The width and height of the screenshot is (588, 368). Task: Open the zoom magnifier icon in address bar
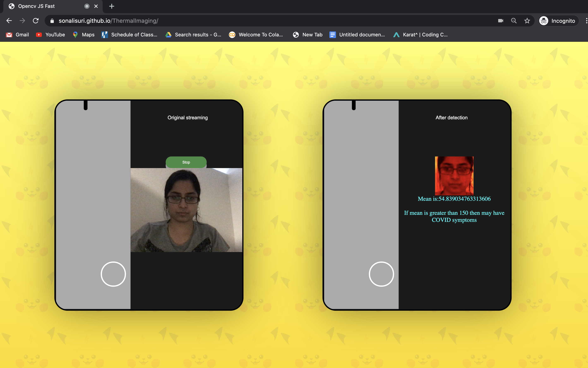pos(514,21)
